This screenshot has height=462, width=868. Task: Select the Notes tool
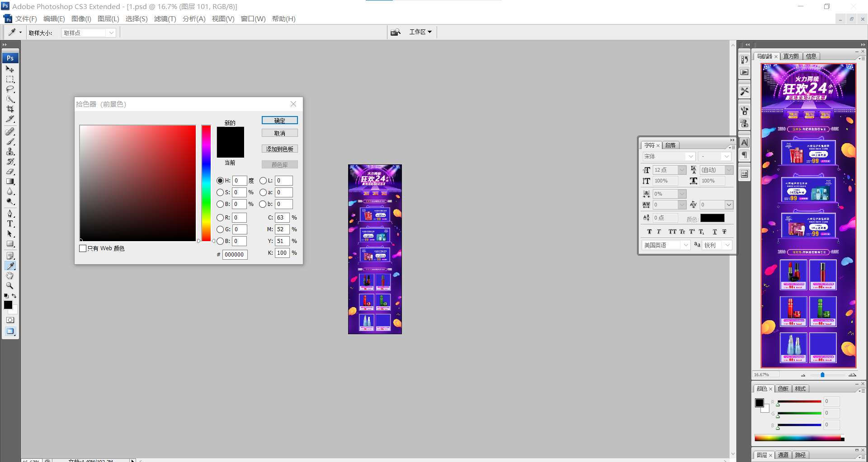click(10, 256)
